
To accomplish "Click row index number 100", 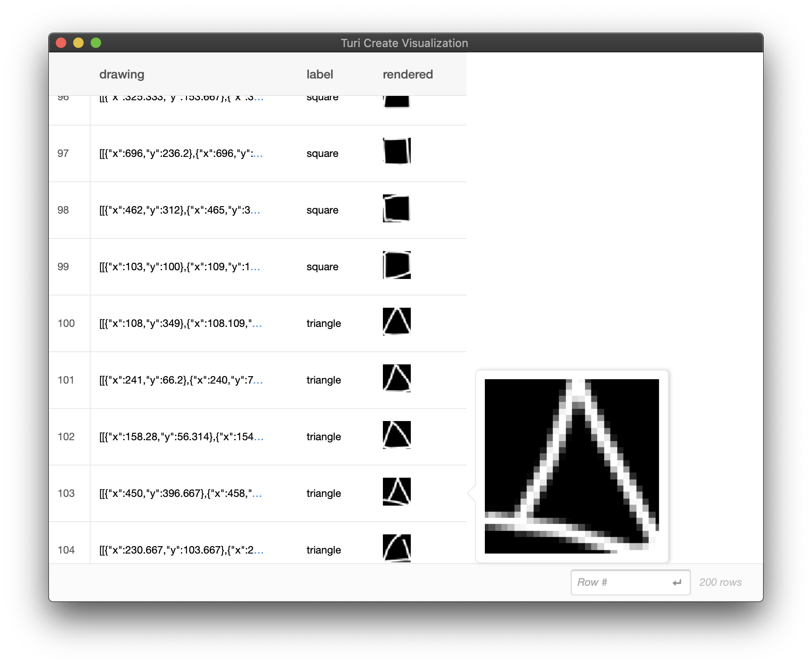I will click(66, 323).
